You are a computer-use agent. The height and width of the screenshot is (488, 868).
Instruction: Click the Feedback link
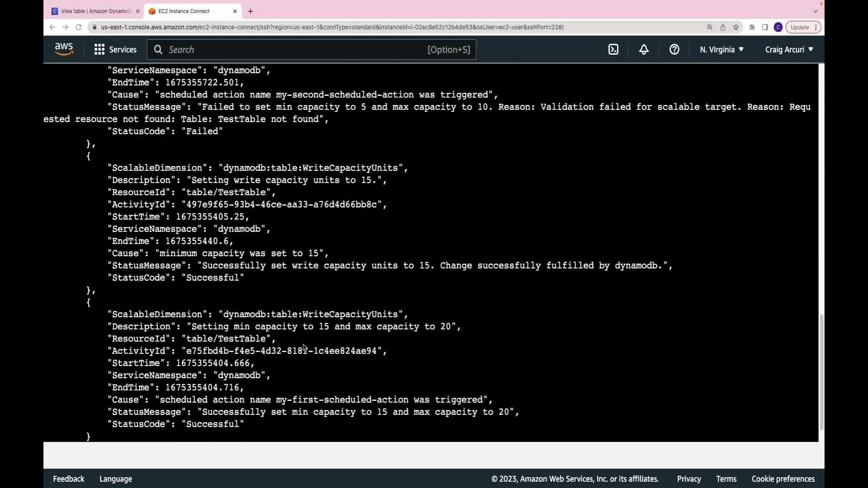pyautogui.click(x=69, y=479)
